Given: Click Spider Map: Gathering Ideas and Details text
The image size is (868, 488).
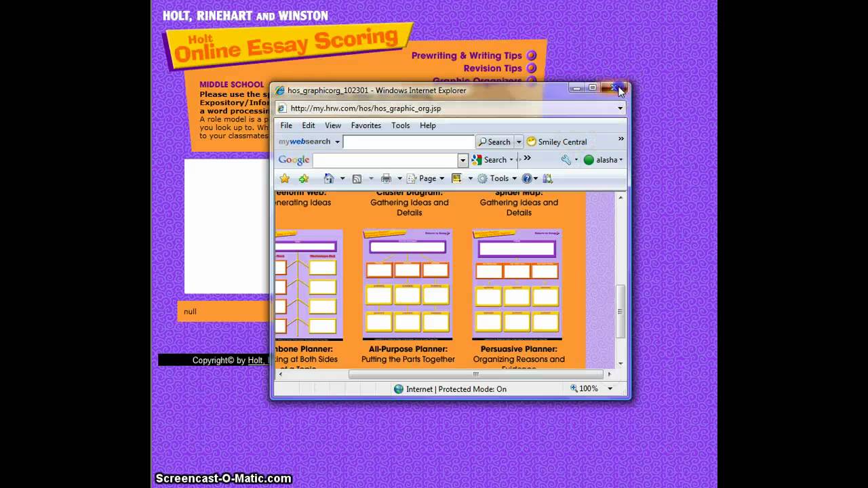Looking at the screenshot, I should 519,202.
